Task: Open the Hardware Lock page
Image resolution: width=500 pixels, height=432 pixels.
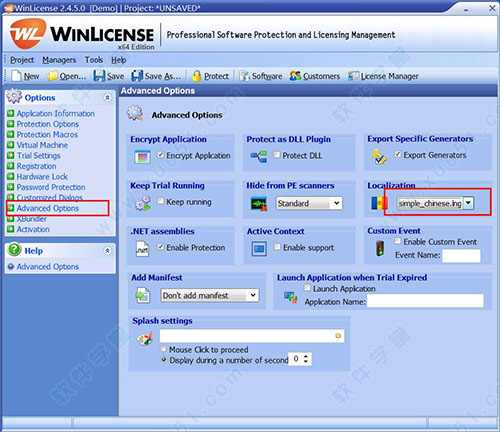Action: coord(42,177)
